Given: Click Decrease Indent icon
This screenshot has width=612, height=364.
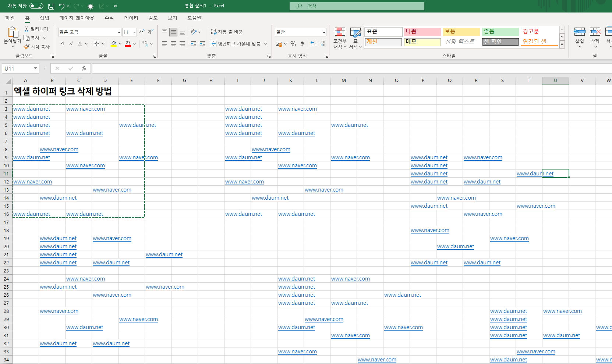Looking at the screenshot, I should coord(194,44).
